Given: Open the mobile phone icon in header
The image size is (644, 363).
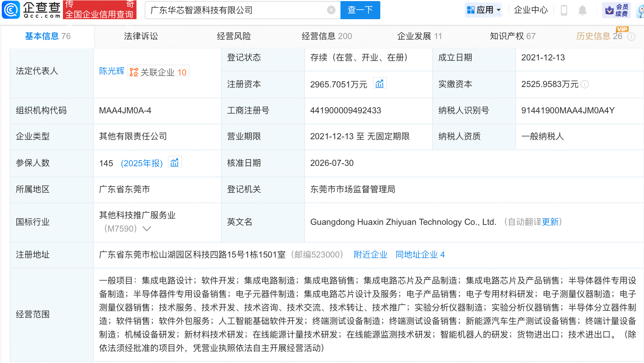Looking at the screenshot, I should (x=564, y=10).
